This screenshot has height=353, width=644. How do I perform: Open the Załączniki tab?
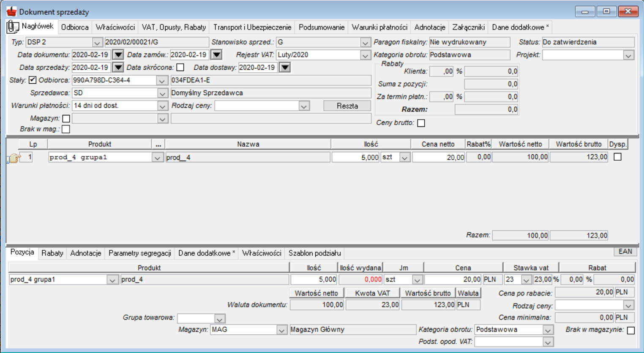pos(468,27)
